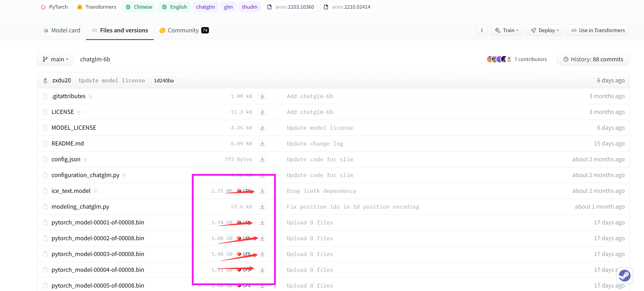Open pytorch_model-00001-of-00008.bin file
Image resolution: width=644 pixels, height=291 pixels.
(x=98, y=222)
